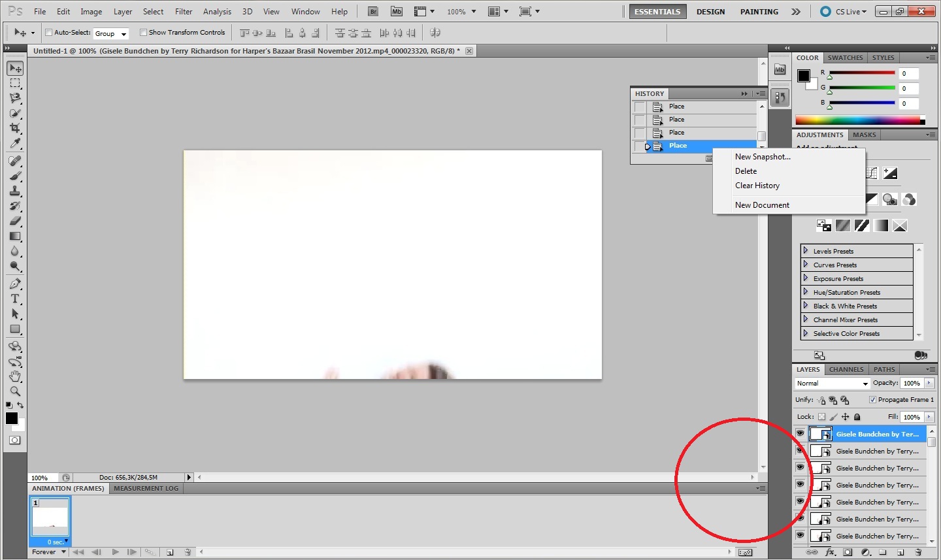Viewport: 941px width, 560px height.
Task: Select the Horizontal Type tool
Action: point(15,299)
